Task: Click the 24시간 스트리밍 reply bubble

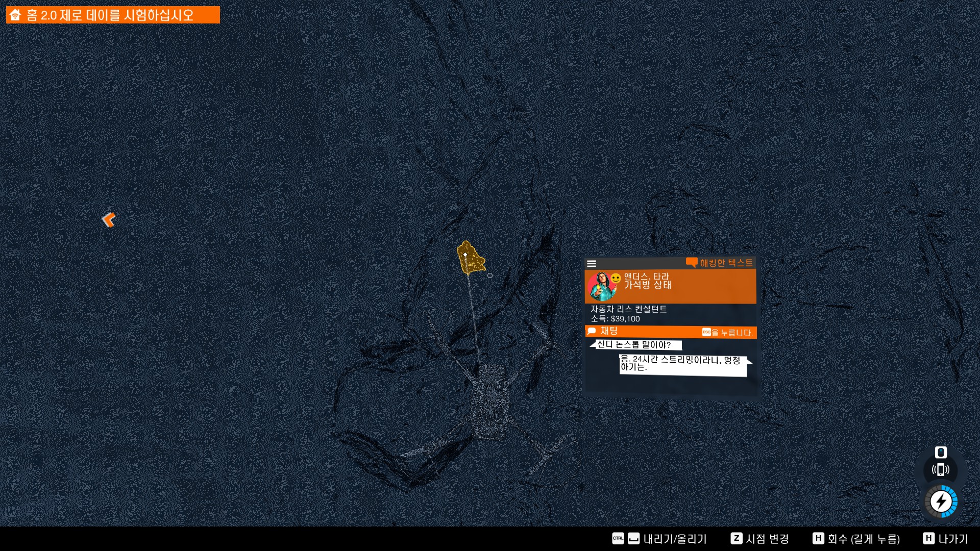Action: click(x=682, y=364)
